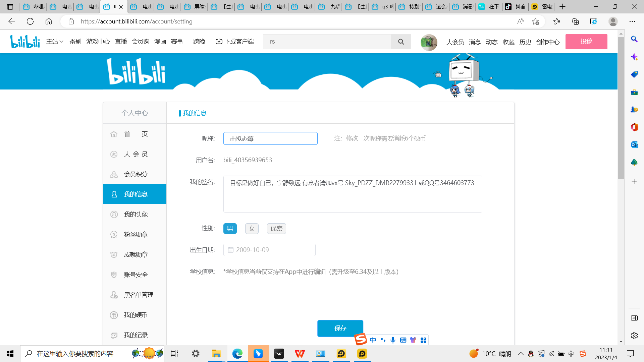Open 我的记录 sidebar item

[x=135, y=335]
